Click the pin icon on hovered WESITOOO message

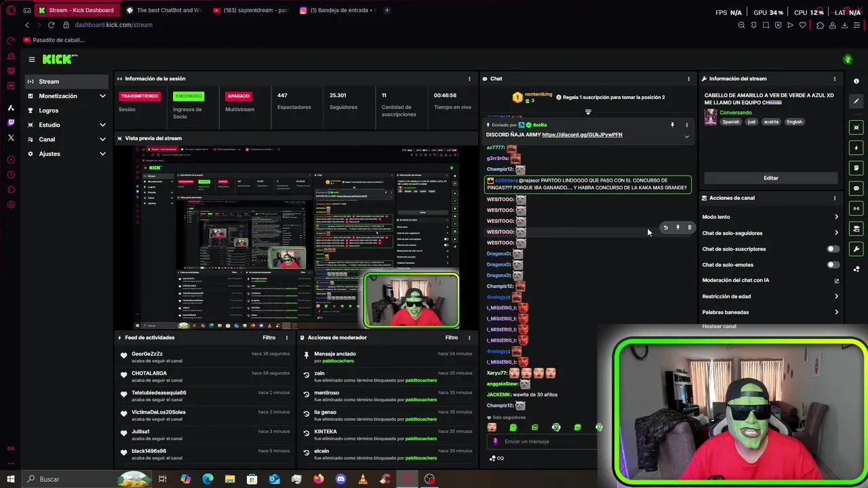click(677, 228)
